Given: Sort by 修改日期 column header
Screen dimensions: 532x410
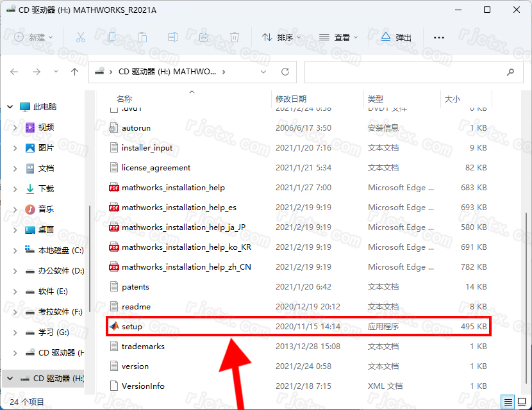Looking at the screenshot, I should (x=291, y=99).
